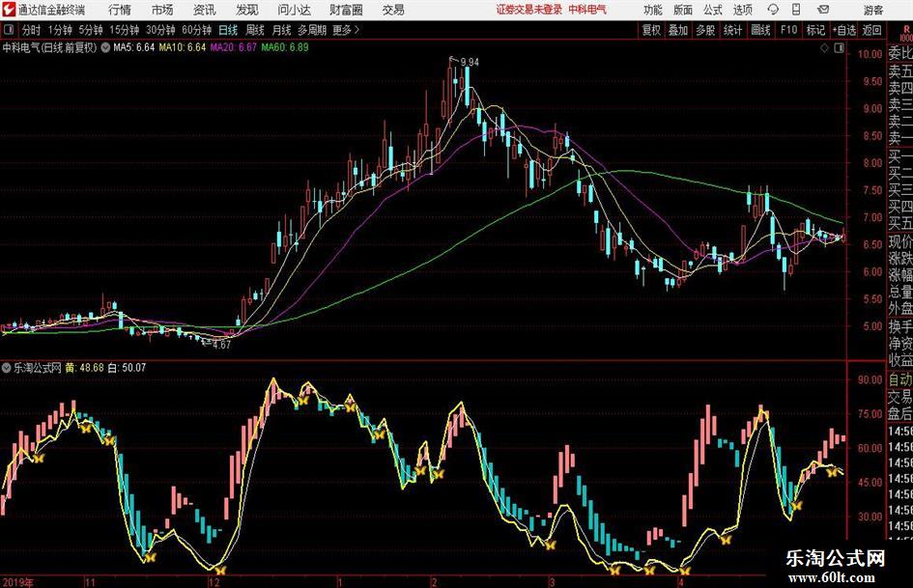Click the 游客 user label
Viewport: 913px width, 588px height.
pos(872,10)
